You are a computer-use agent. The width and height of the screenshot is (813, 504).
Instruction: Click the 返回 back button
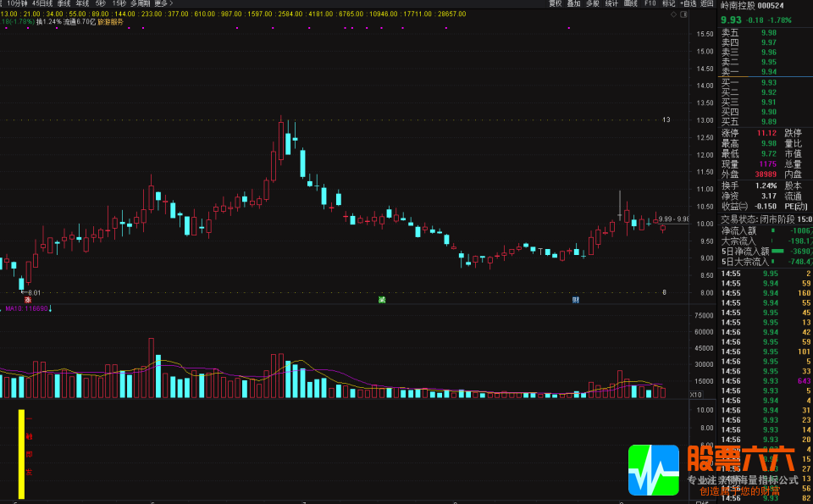[x=707, y=3]
